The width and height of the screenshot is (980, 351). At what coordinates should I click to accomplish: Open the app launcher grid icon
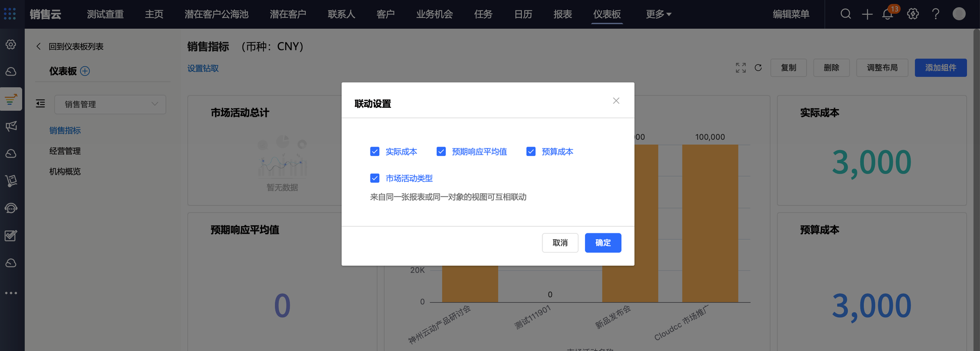pyautogui.click(x=10, y=14)
